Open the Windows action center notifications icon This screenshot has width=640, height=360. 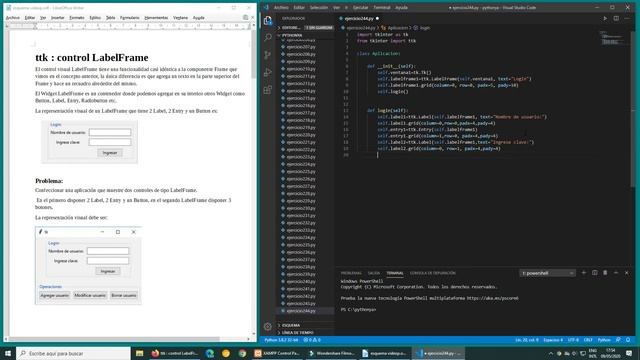pyautogui.click(x=629, y=353)
